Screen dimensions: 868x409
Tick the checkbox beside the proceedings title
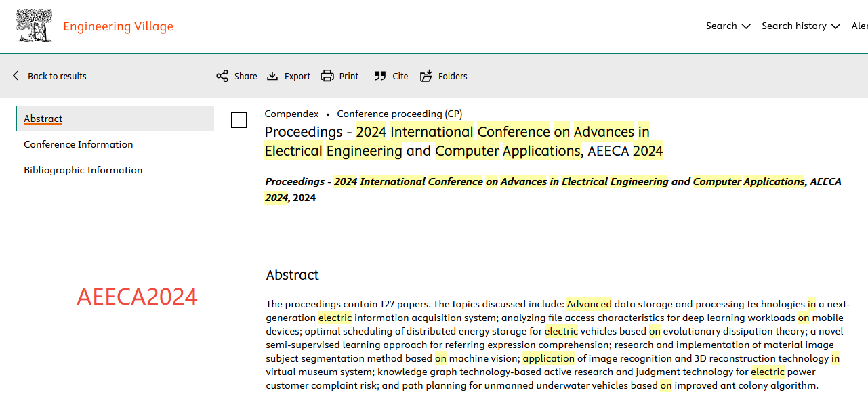[x=239, y=120]
